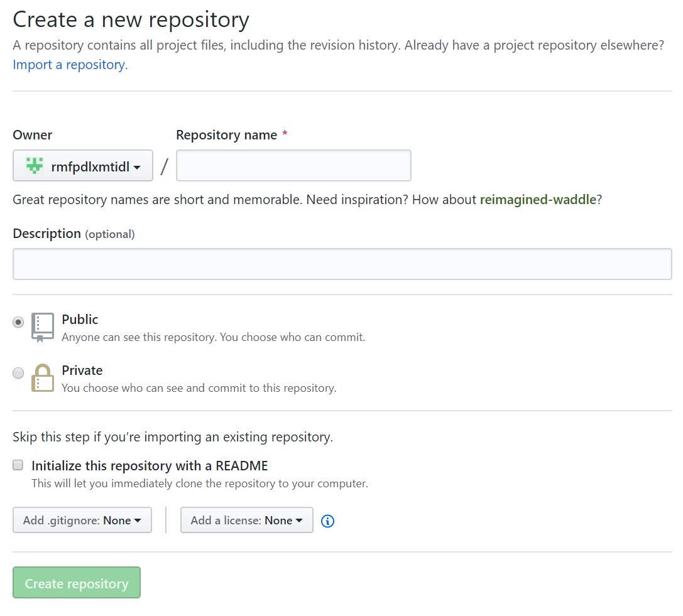This screenshot has height=616, width=683.
Task: Click inside the Repository name field
Action: click(293, 165)
